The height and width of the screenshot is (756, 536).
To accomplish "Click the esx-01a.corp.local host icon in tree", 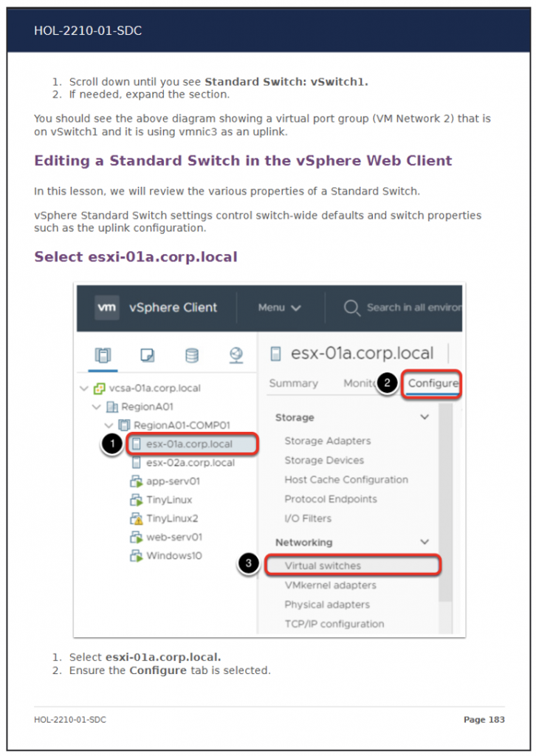I will tap(137, 444).
